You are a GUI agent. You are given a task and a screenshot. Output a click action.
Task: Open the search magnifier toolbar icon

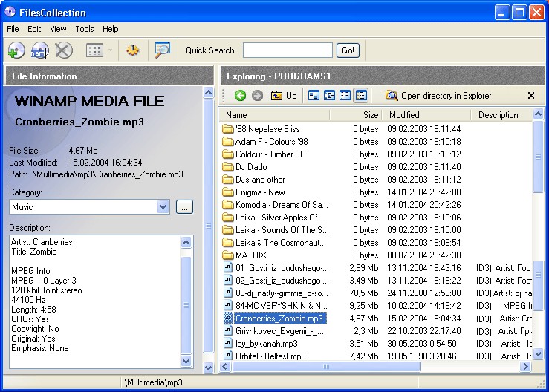[x=163, y=50]
